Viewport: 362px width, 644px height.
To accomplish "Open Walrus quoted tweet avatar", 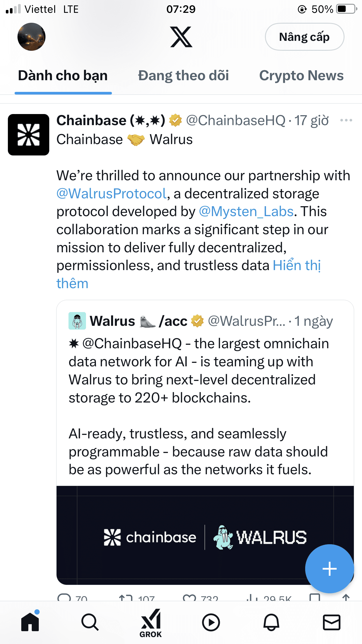I will (x=77, y=321).
